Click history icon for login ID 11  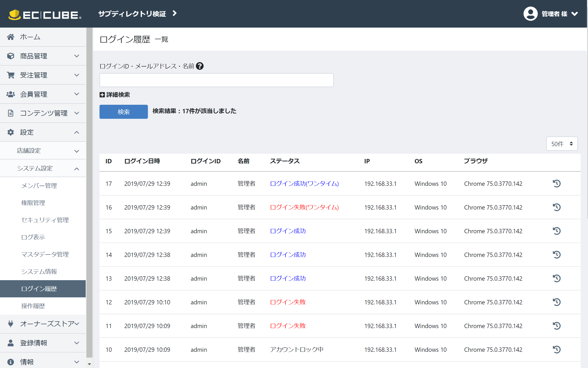click(x=557, y=326)
